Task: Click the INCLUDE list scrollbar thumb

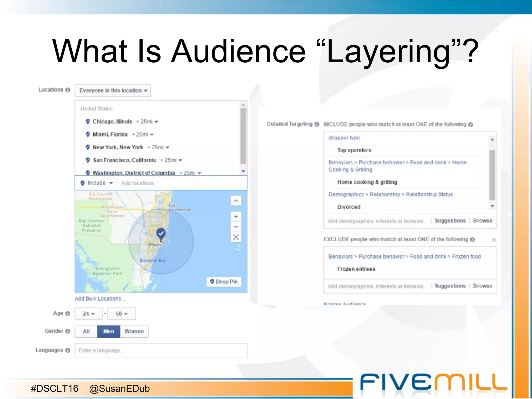Action: click(492, 175)
